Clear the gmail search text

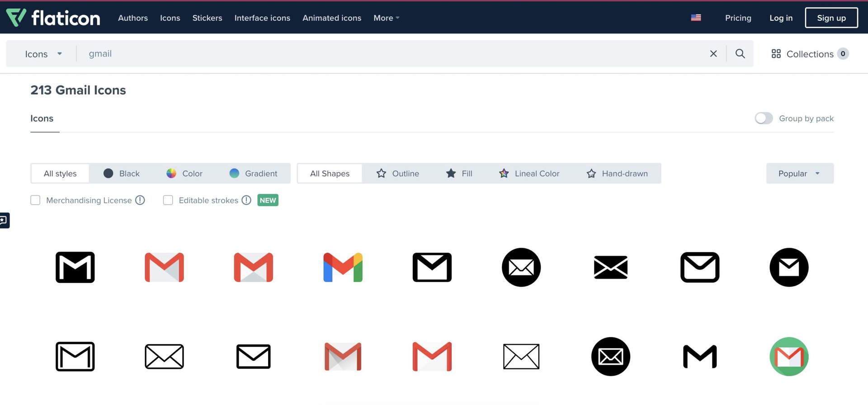[713, 53]
